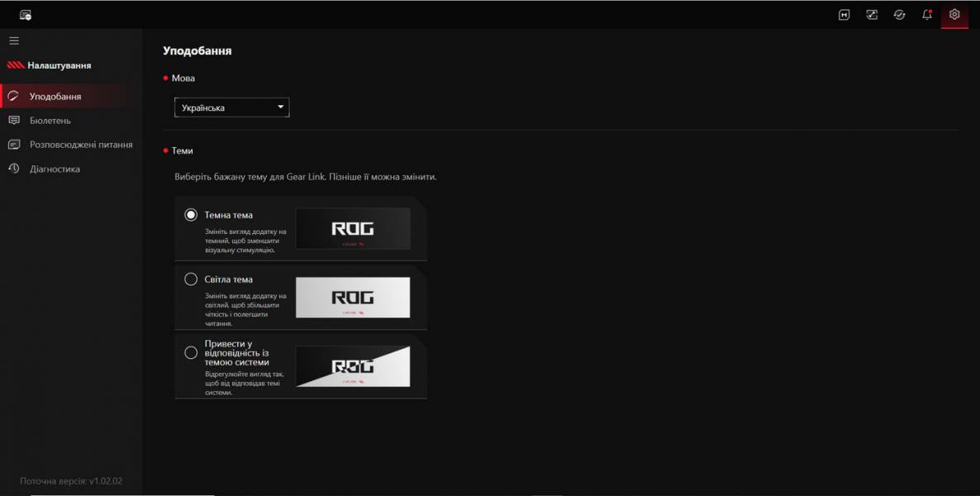980x496 pixels.
Task: Select the Темна тема radio button
Action: 190,215
